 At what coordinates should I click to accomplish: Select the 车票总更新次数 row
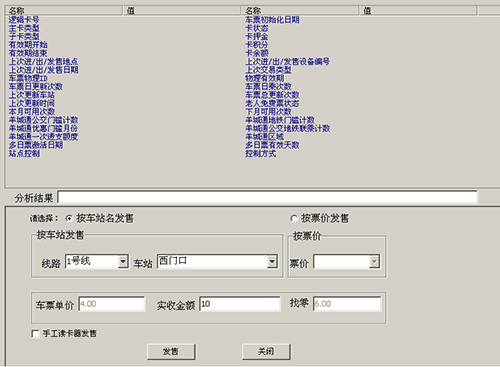tap(272, 95)
